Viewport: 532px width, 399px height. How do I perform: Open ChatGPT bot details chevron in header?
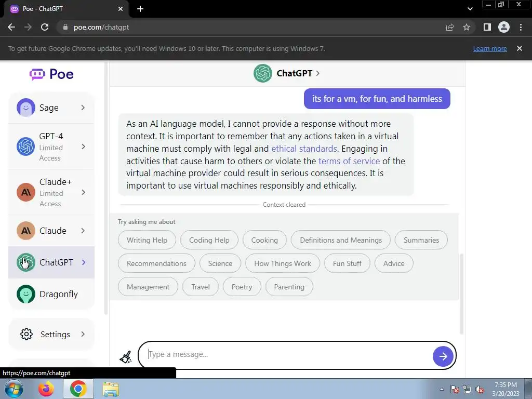click(x=317, y=73)
